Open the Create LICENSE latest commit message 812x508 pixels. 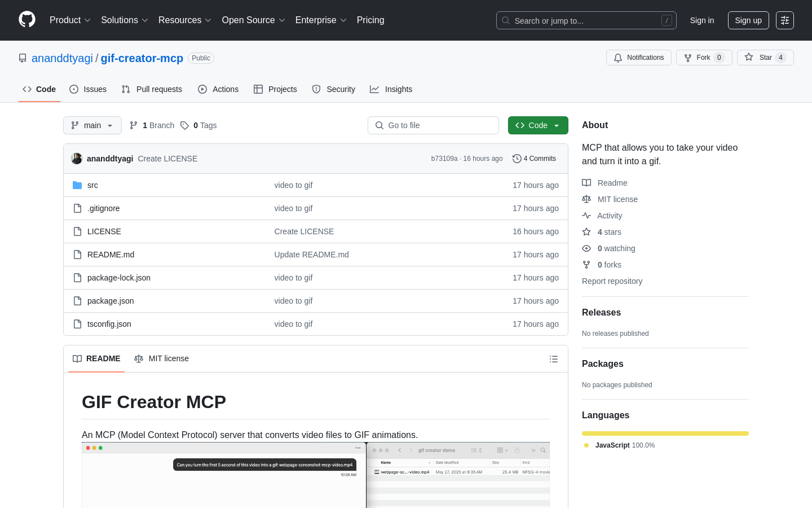167,159
